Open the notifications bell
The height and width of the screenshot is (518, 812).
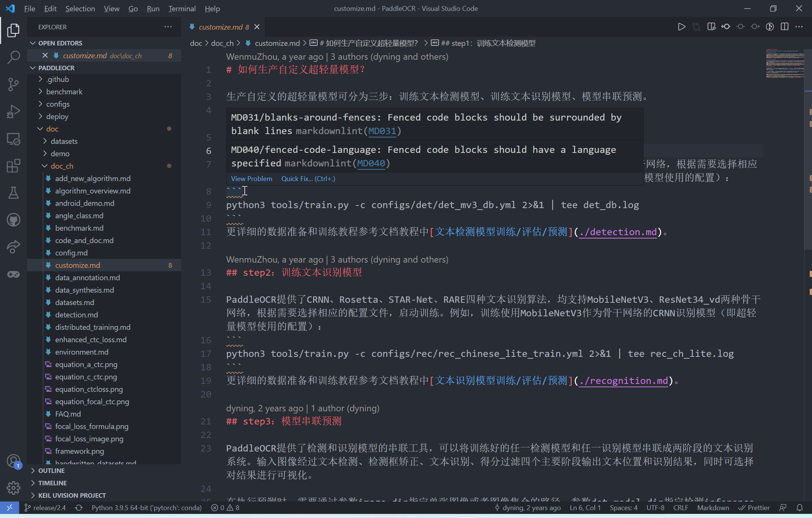800,507
